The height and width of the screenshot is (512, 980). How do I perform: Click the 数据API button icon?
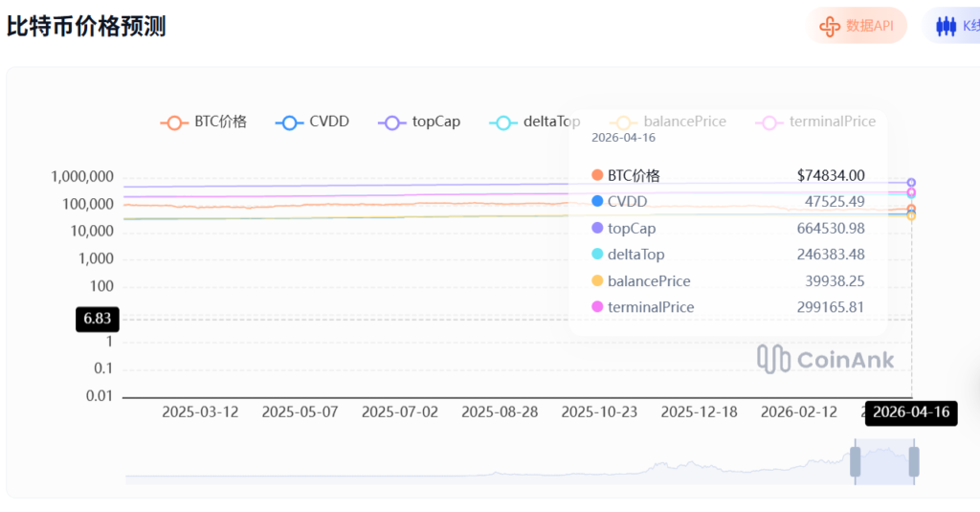pyautogui.click(x=830, y=26)
